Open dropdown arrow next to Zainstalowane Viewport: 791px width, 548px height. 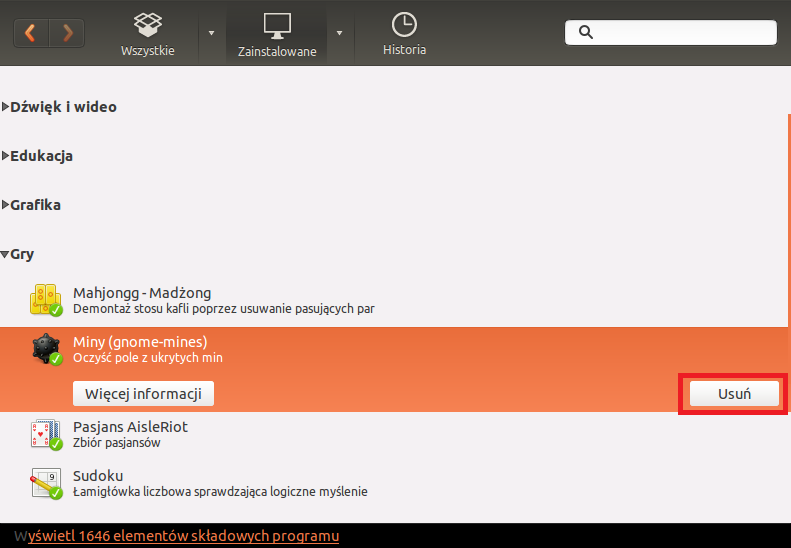tap(340, 33)
